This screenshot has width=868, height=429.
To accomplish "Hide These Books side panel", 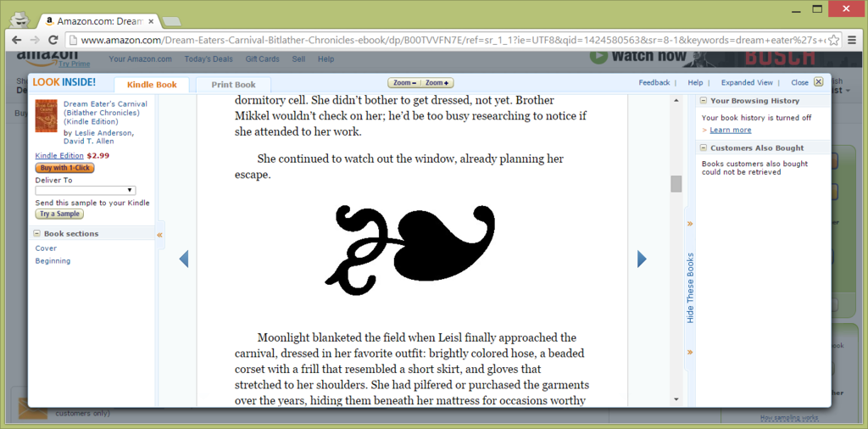I will [690, 288].
